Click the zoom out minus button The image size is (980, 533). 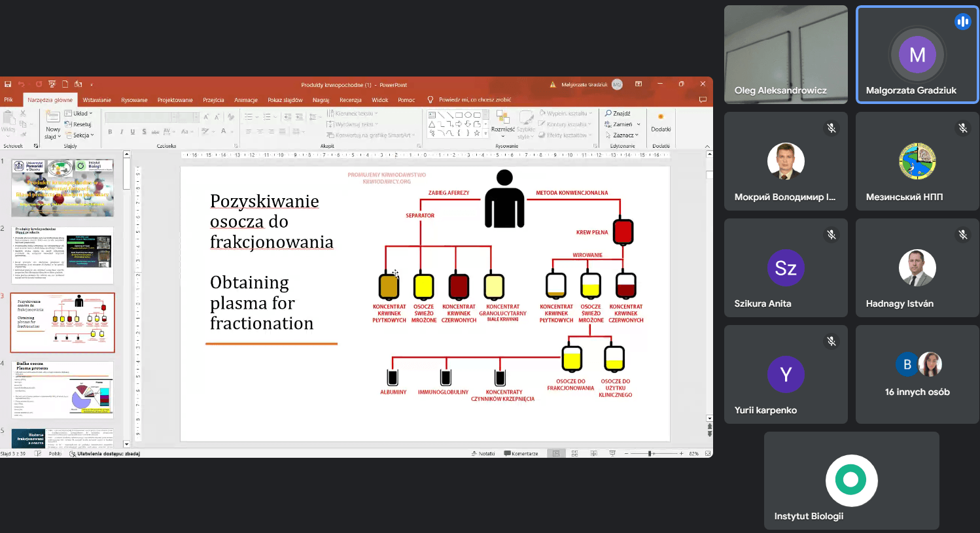626,453
